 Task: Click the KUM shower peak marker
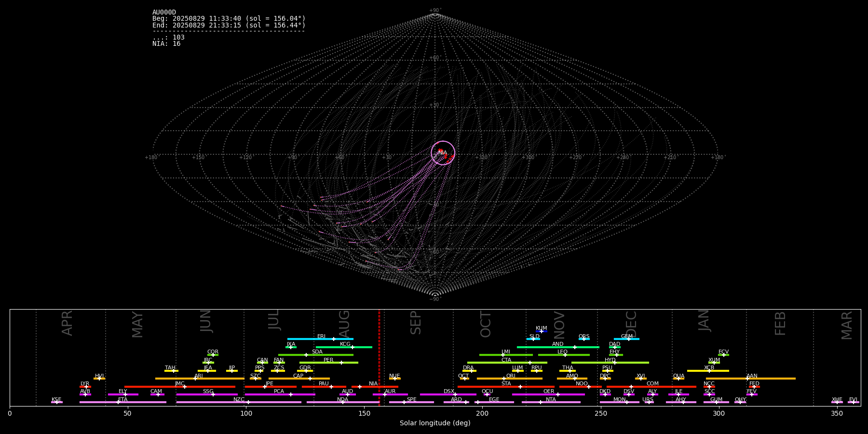541,331
